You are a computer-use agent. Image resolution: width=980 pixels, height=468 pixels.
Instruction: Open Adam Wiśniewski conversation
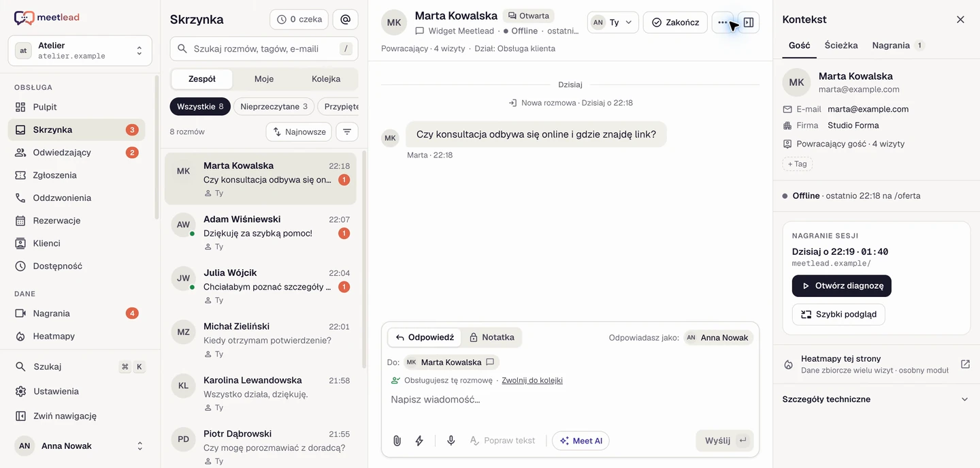tap(261, 232)
